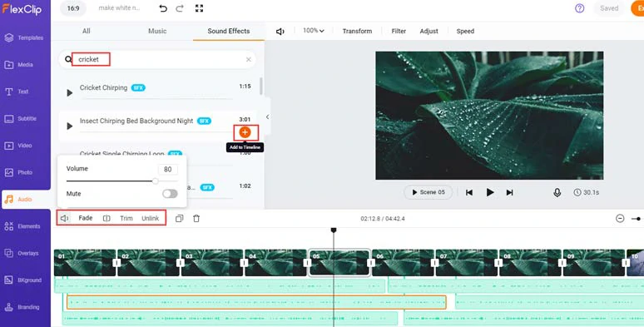Click the microphone record voiceover icon
Screen dimensions: 644x327
[557, 192]
